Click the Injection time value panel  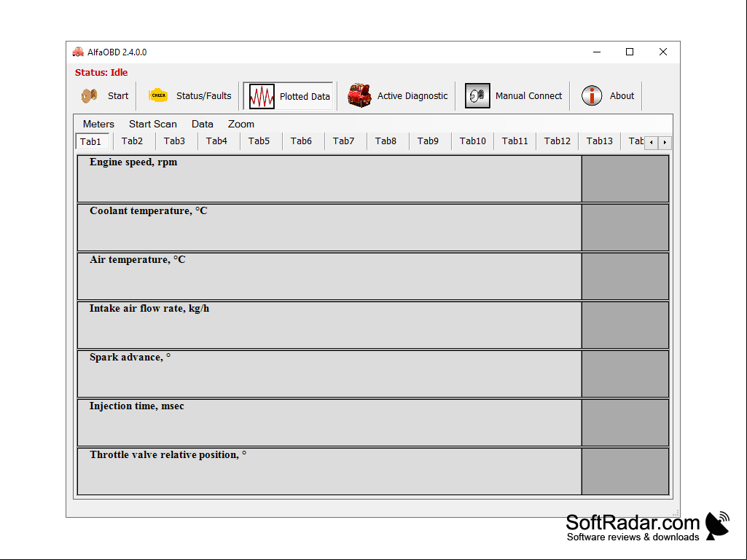point(625,423)
